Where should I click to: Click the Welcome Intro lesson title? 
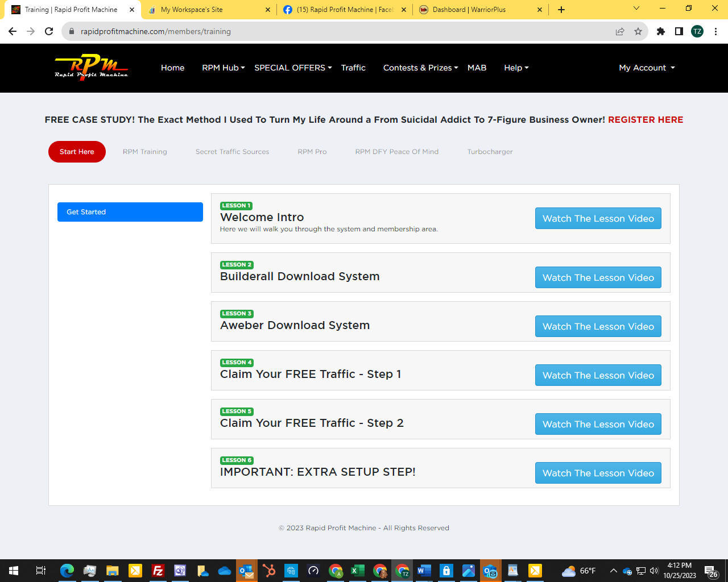click(262, 217)
